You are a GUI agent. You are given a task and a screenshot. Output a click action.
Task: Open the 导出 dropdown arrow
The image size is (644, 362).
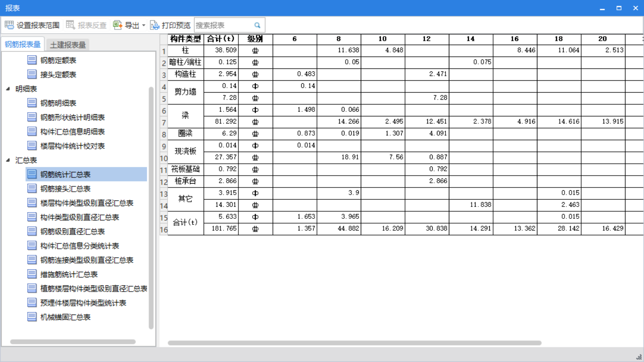144,26
